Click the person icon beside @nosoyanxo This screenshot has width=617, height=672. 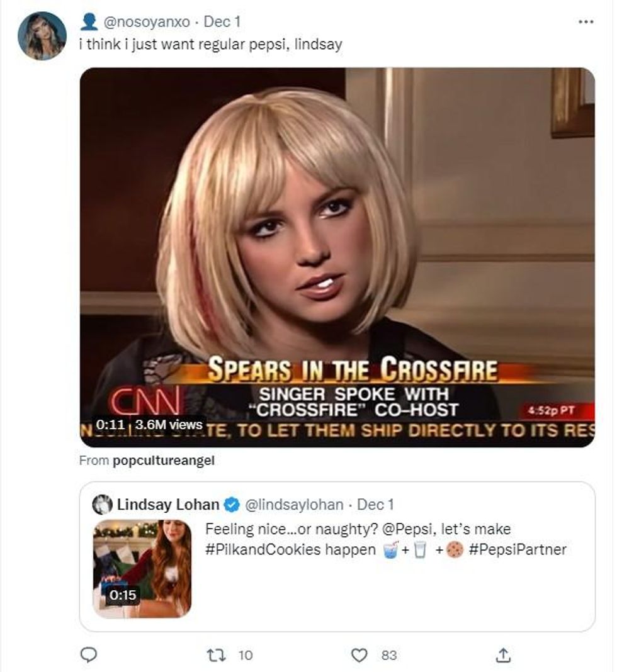[x=89, y=22]
